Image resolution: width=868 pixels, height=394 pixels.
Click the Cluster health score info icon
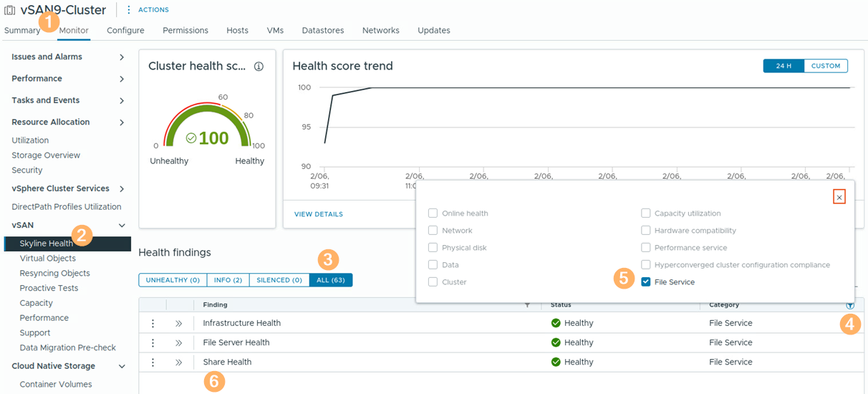click(x=259, y=67)
